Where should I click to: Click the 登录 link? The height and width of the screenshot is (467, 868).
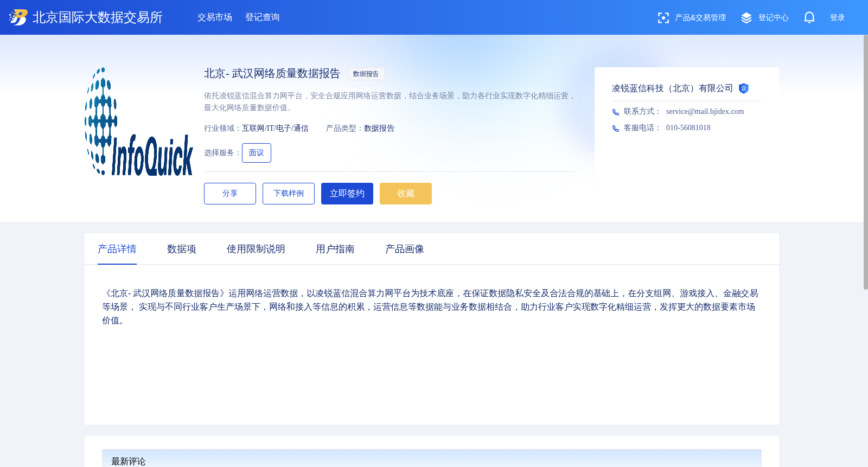838,18
